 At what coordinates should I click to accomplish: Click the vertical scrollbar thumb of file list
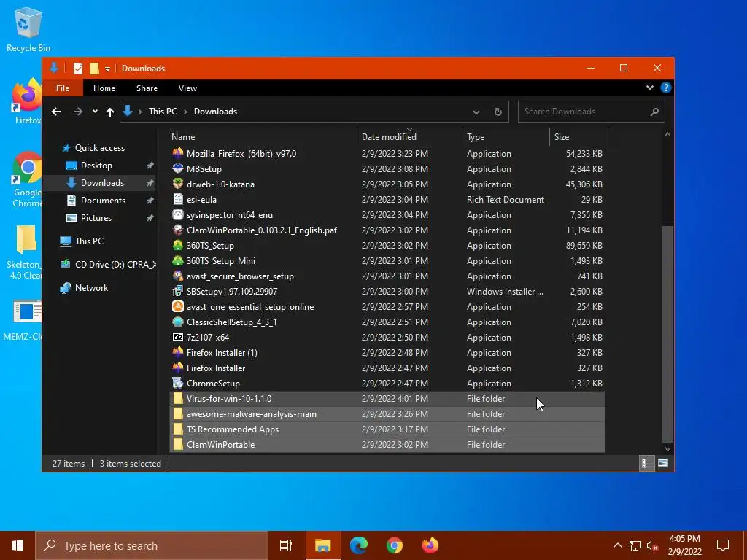click(x=667, y=334)
